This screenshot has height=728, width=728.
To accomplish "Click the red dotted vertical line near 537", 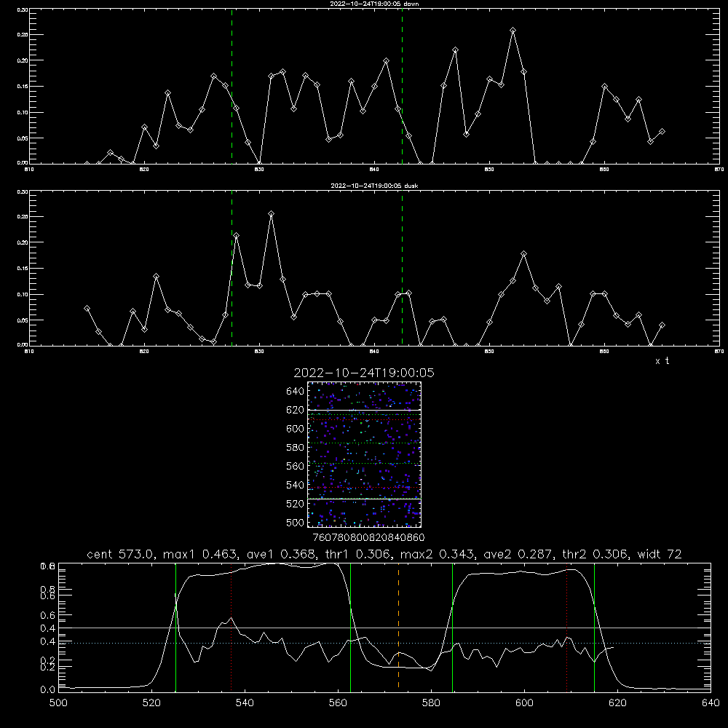I will (232, 626).
